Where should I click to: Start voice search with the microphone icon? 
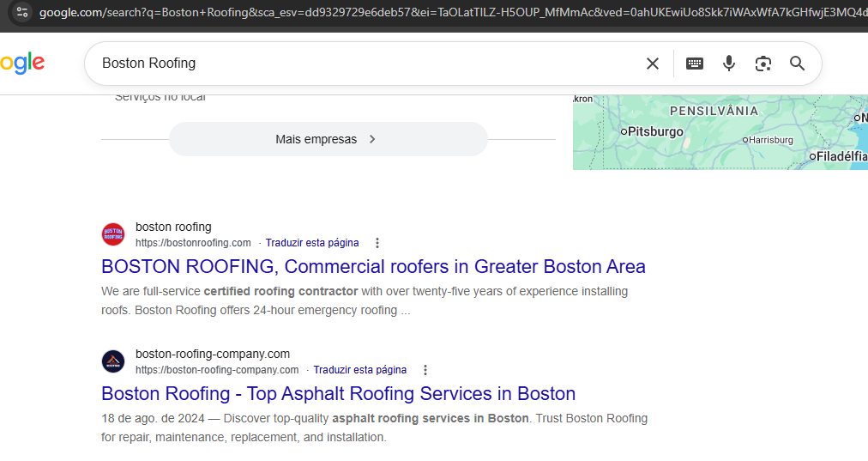pos(729,64)
